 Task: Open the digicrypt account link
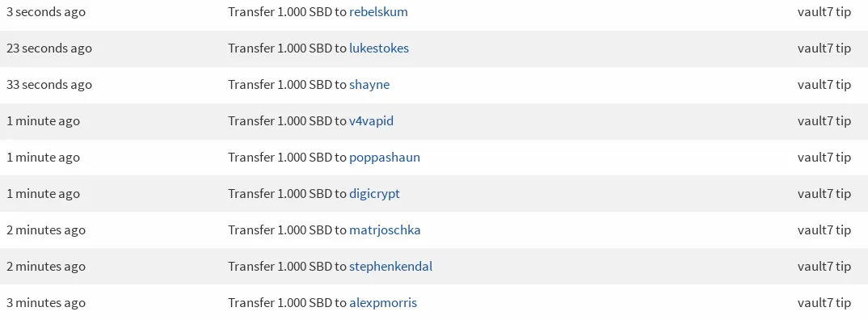click(x=375, y=194)
